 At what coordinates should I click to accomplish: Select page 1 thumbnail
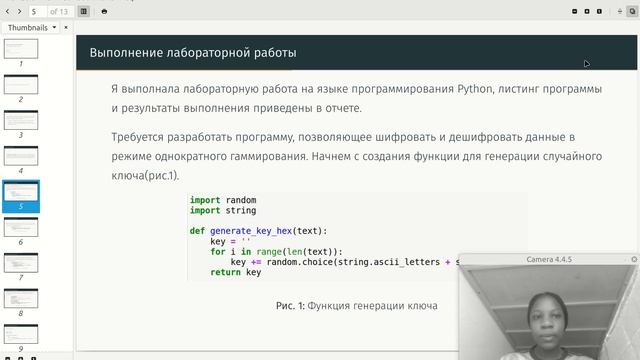coord(21,49)
